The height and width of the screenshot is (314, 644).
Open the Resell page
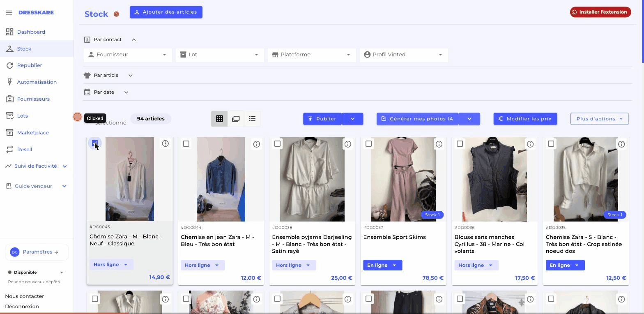click(25, 150)
